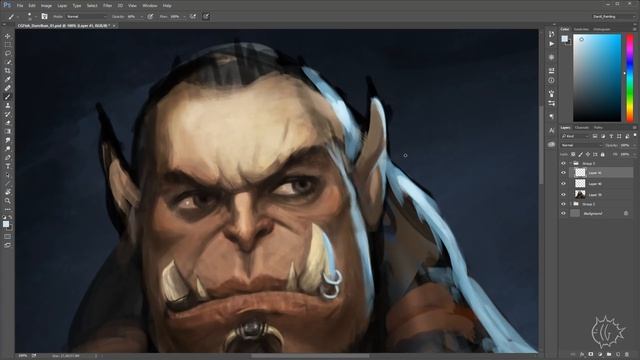Screen dimensions: 640x360
Task: Open brush Flow slider dropdown
Action: (184, 17)
